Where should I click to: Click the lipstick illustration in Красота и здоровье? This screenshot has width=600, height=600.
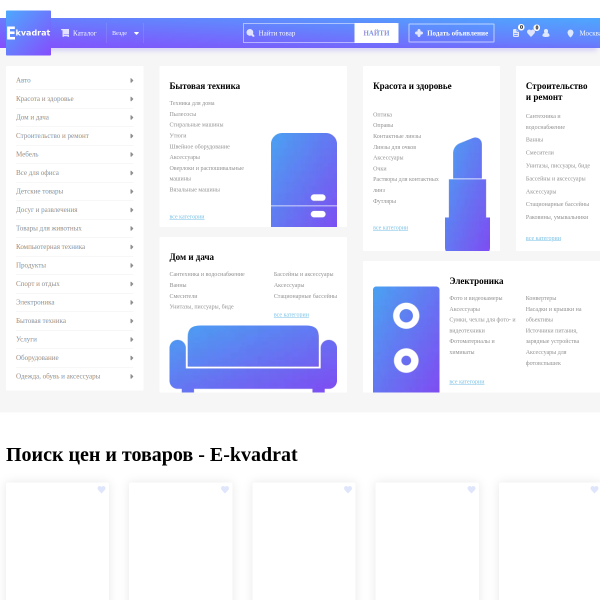click(x=467, y=194)
